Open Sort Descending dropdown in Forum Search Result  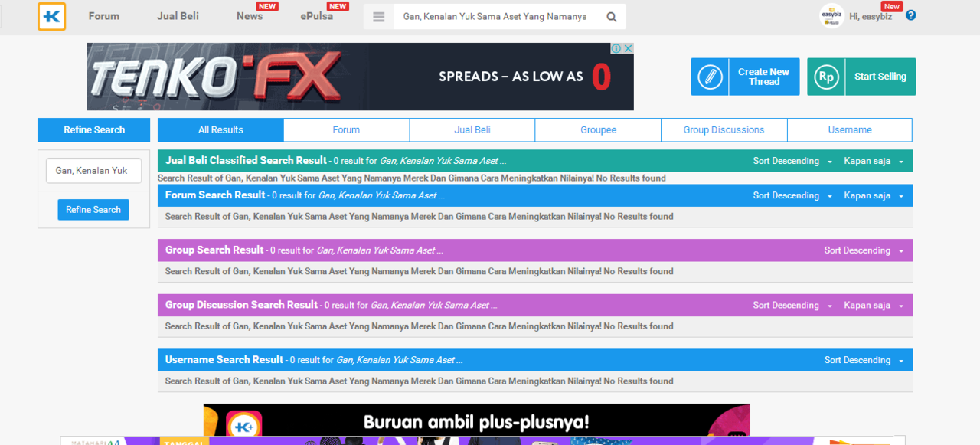792,196
